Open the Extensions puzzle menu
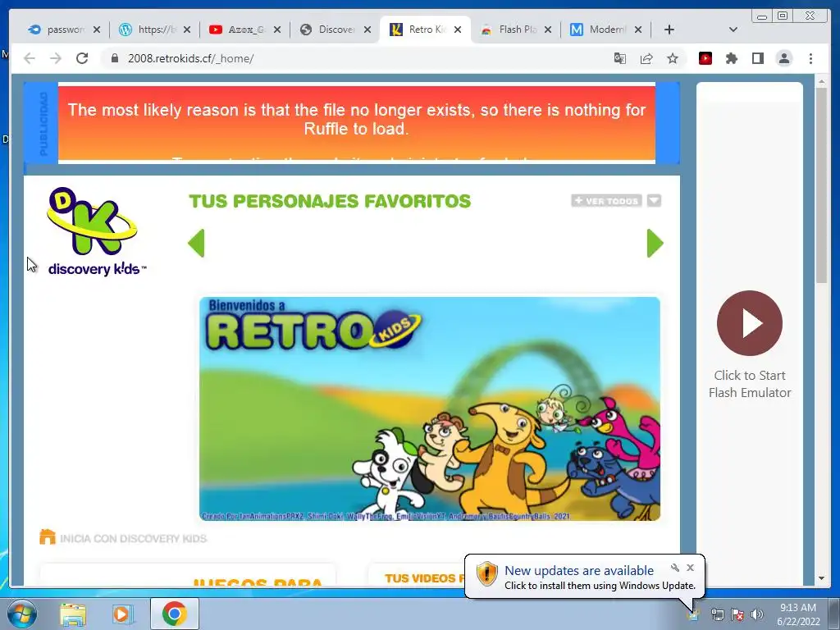This screenshot has height=630, width=840. pyautogui.click(x=732, y=58)
